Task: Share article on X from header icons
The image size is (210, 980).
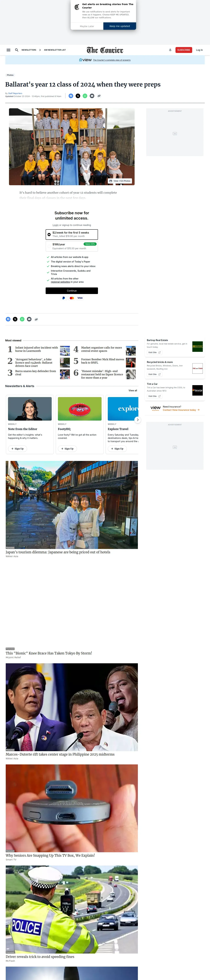Action: (x=78, y=96)
